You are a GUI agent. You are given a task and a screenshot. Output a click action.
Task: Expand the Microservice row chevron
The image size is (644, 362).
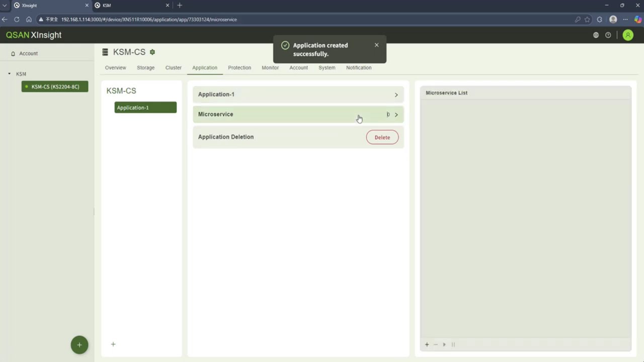396,115
